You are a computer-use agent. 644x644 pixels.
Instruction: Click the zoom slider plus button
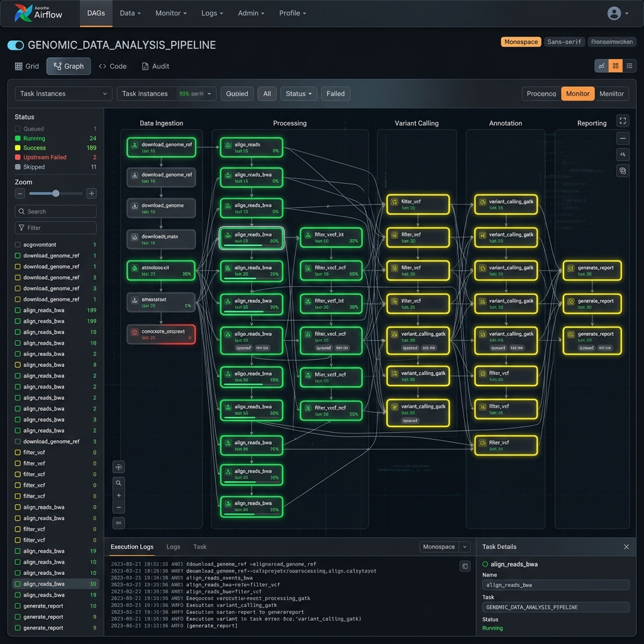[x=92, y=194]
